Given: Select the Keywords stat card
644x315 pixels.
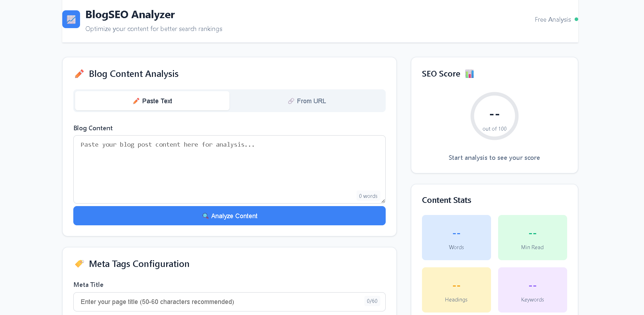Looking at the screenshot, I should 532,290.
